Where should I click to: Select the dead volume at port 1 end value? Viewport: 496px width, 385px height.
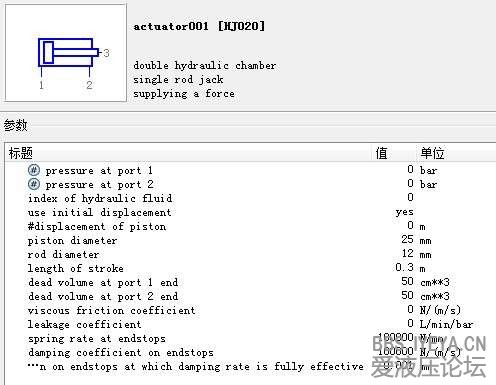pos(407,281)
